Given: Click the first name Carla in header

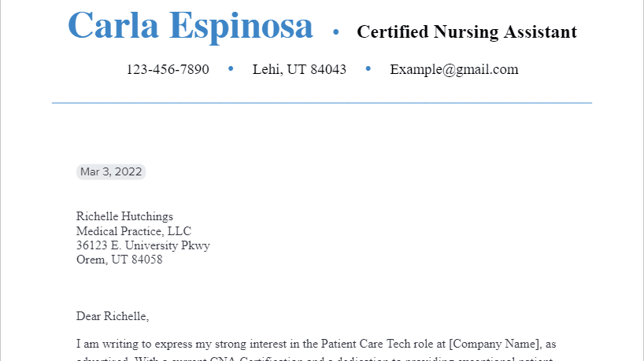Looking at the screenshot, I should pyautogui.click(x=113, y=25).
